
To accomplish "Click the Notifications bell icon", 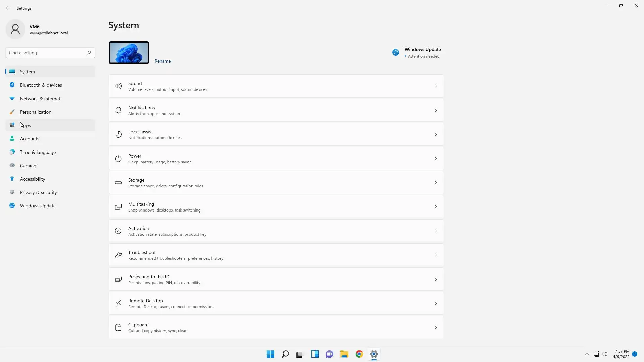I will 118,110.
